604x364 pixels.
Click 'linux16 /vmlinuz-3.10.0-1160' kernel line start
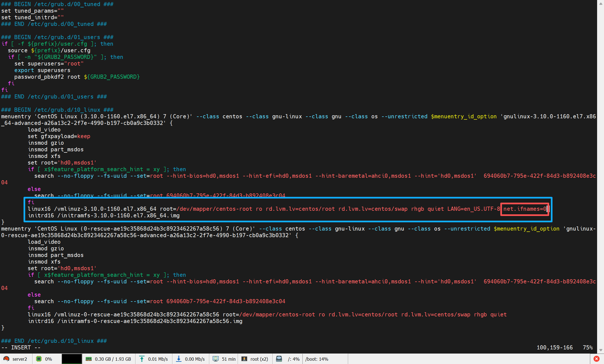click(92, 209)
